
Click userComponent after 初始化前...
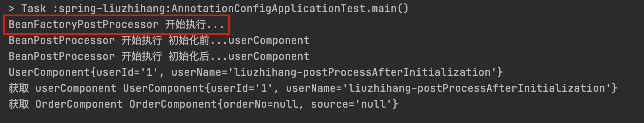269,41
